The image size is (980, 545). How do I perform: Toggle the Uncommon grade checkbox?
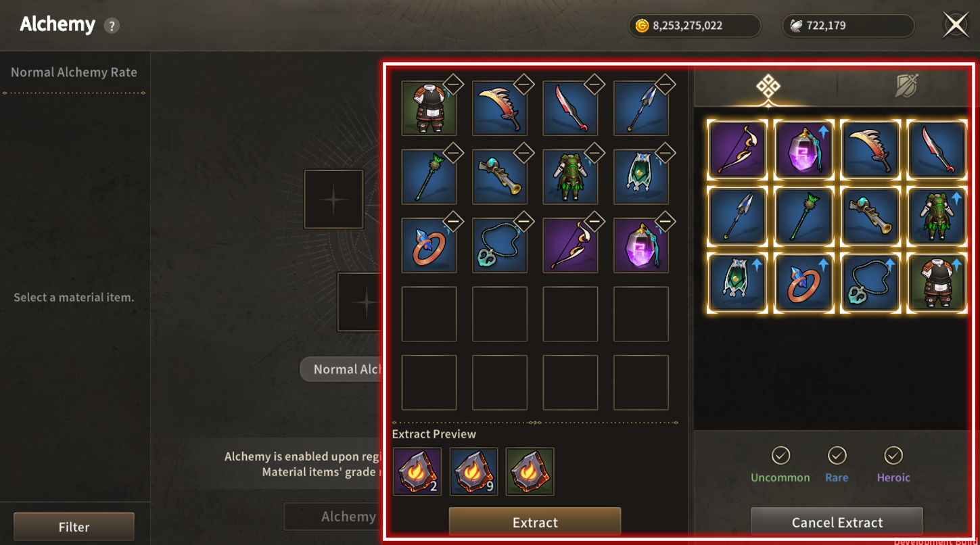[780, 455]
